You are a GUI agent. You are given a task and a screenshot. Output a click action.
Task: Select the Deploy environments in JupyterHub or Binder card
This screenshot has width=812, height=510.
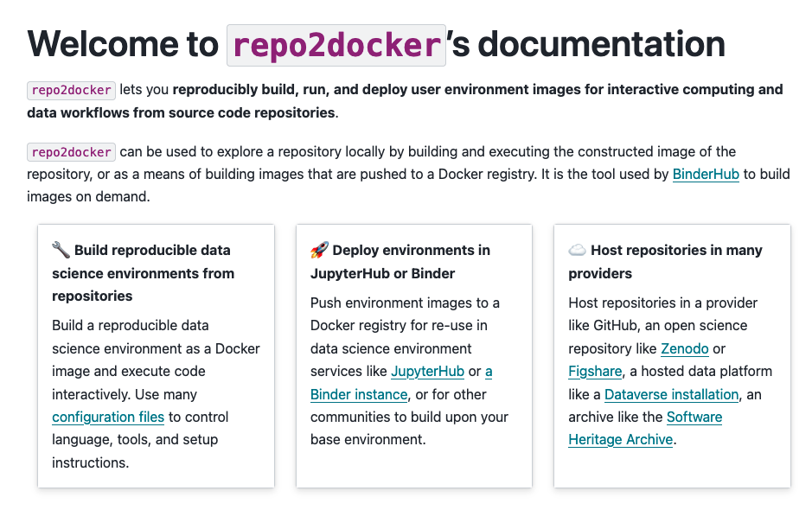point(413,356)
